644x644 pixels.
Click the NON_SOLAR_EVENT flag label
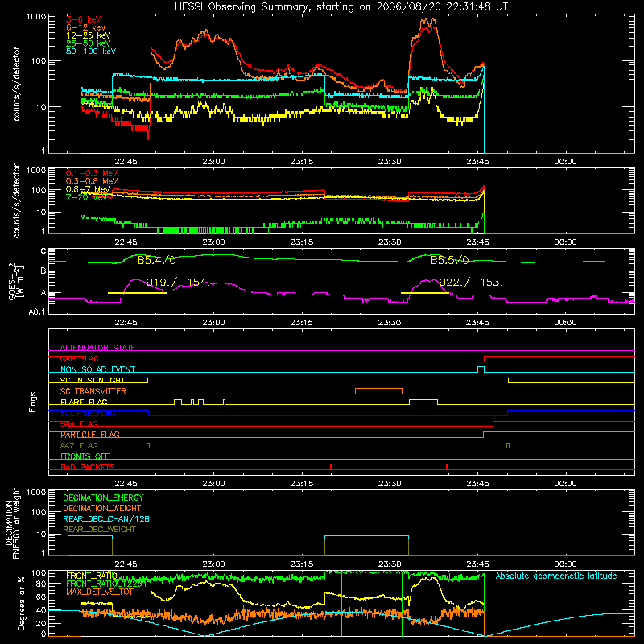click(97, 369)
